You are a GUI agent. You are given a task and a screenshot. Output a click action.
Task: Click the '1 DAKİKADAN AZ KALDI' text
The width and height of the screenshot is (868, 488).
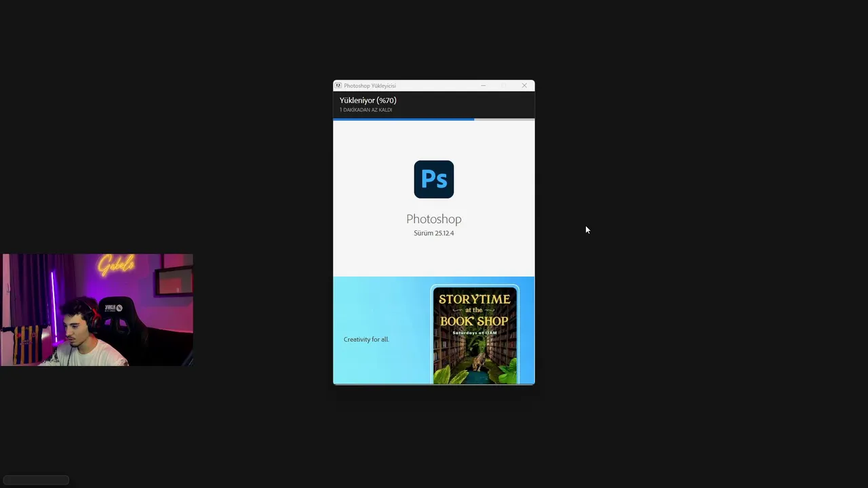point(366,110)
